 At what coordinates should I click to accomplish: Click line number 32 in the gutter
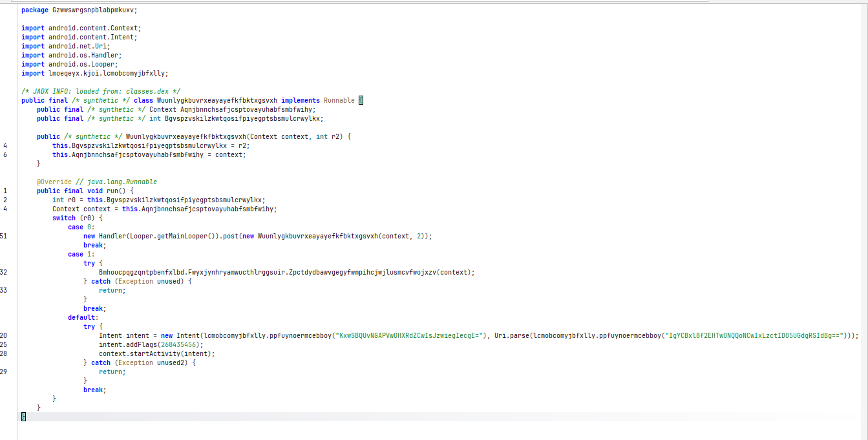5,272
